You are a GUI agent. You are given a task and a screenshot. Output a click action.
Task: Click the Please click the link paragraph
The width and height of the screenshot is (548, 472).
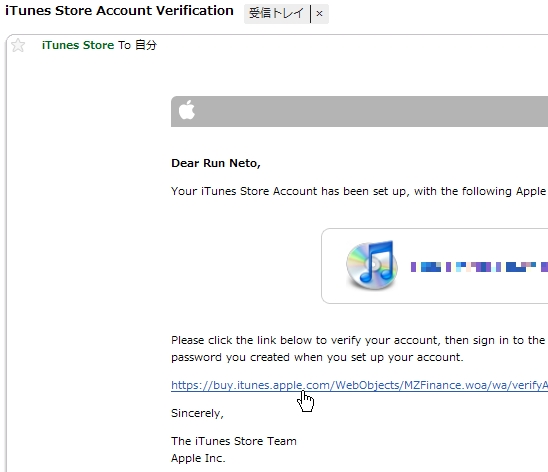click(x=359, y=349)
